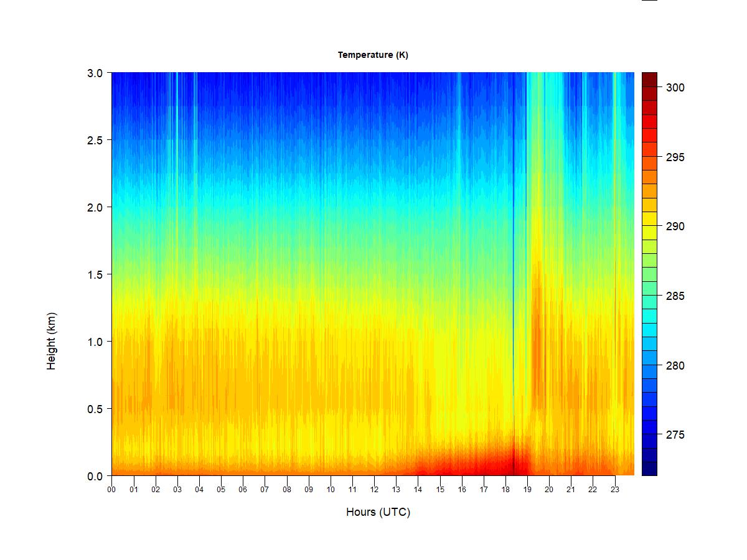Pick the dark red top colorbar swatch
Viewport: 747px width, 560px height.
point(649,79)
